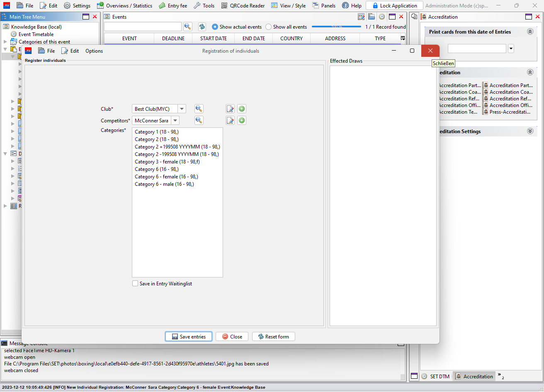Click the clock icon in Events header
544x392 pixels.
(381, 17)
